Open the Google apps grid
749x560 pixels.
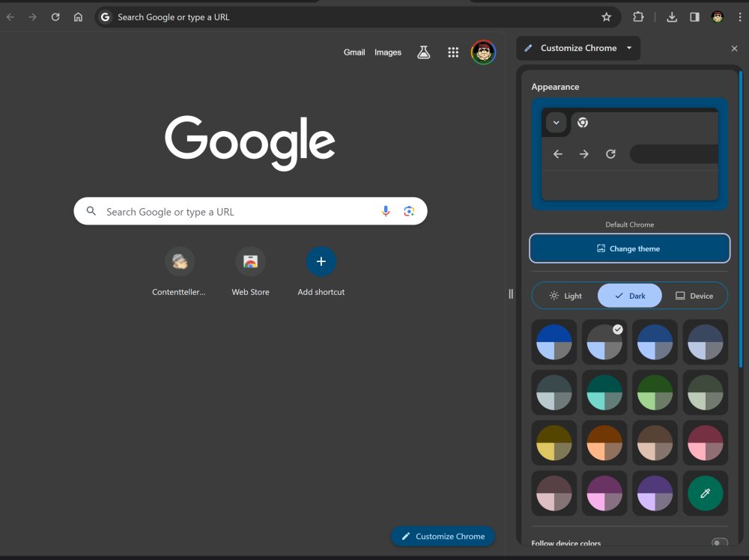click(453, 52)
